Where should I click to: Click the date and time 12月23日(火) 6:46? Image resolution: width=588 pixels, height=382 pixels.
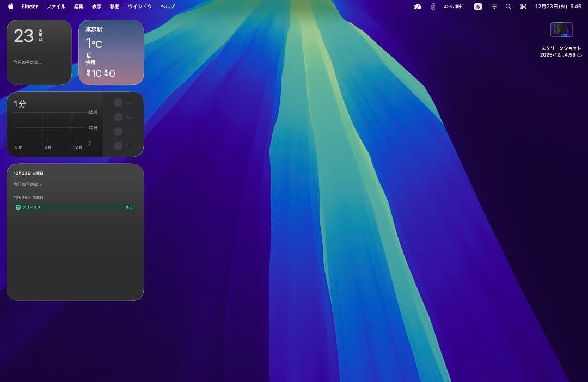(558, 7)
